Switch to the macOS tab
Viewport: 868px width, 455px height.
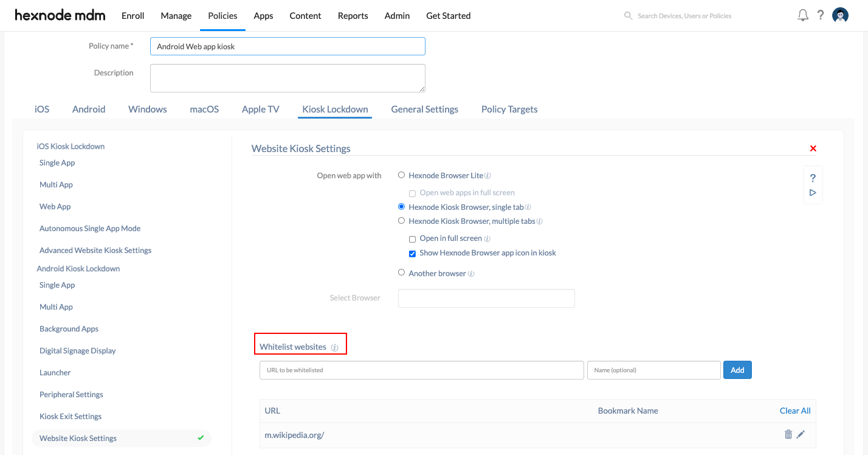[204, 109]
